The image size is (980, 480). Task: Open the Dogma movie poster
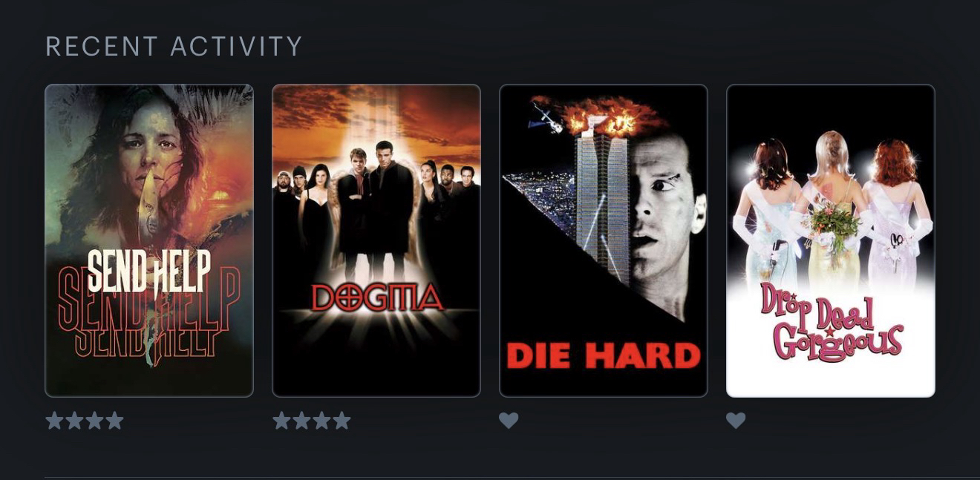click(376, 240)
